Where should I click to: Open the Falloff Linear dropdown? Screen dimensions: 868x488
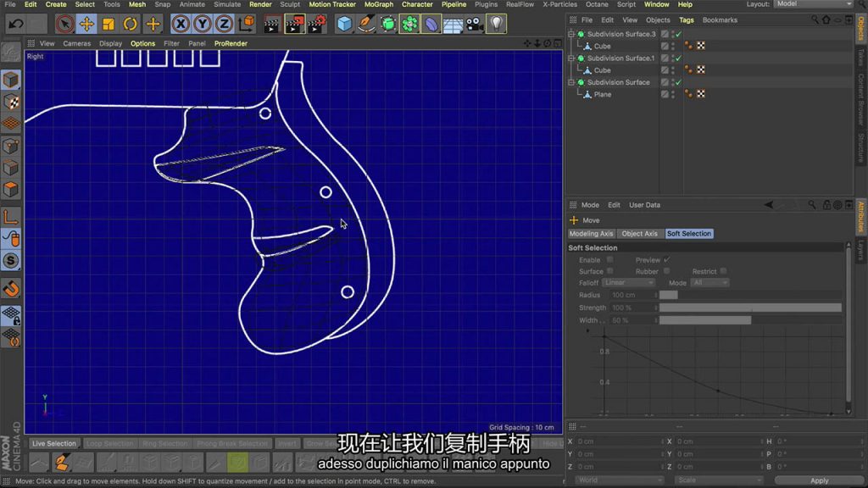pyautogui.click(x=628, y=283)
